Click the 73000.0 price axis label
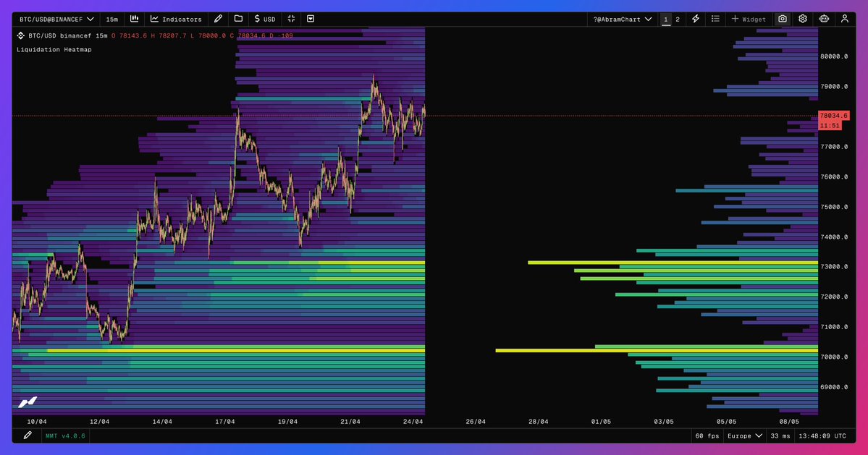Viewport: 868px width, 455px height. 834,266
